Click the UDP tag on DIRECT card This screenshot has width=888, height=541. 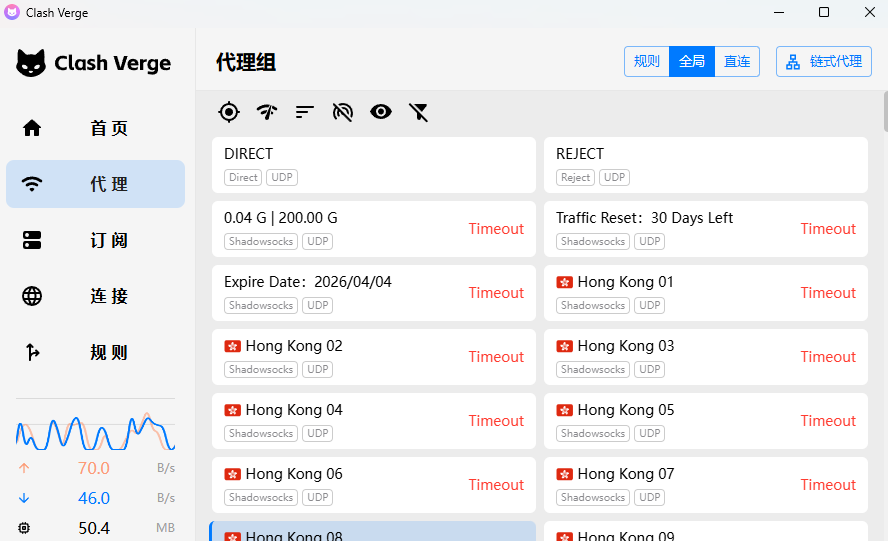click(281, 177)
